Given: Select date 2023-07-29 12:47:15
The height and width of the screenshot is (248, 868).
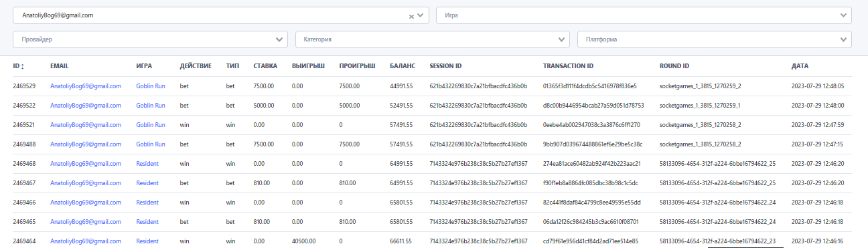Looking at the screenshot, I should 817,144.
